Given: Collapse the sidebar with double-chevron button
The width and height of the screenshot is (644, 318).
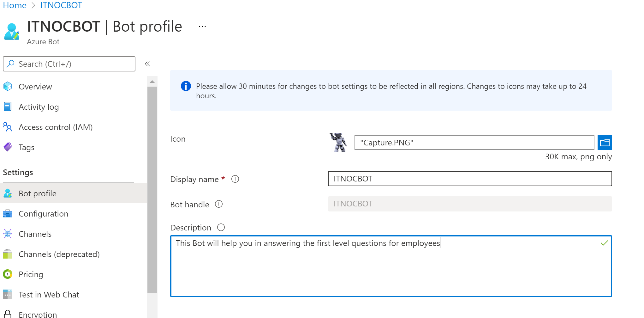Looking at the screenshot, I should [147, 64].
